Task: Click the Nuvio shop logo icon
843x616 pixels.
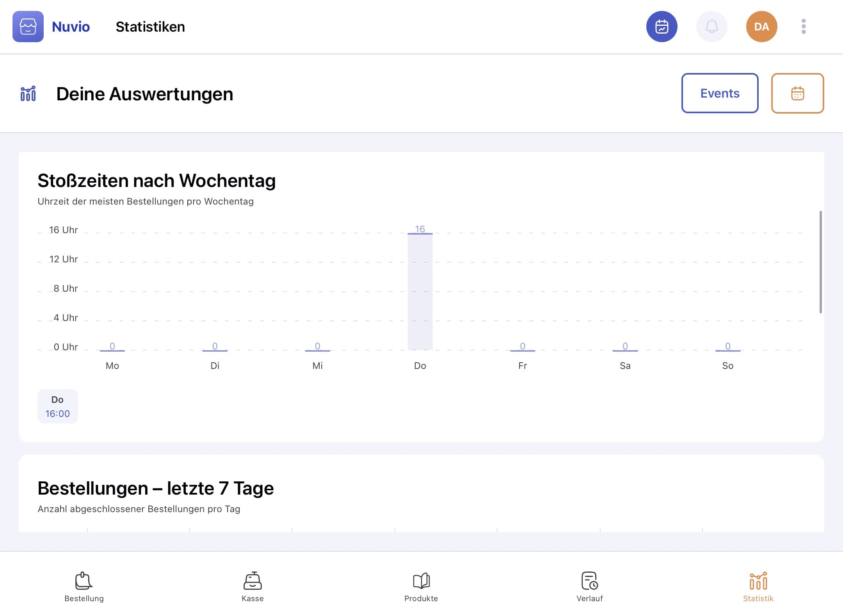Action: [x=28, y=27]
